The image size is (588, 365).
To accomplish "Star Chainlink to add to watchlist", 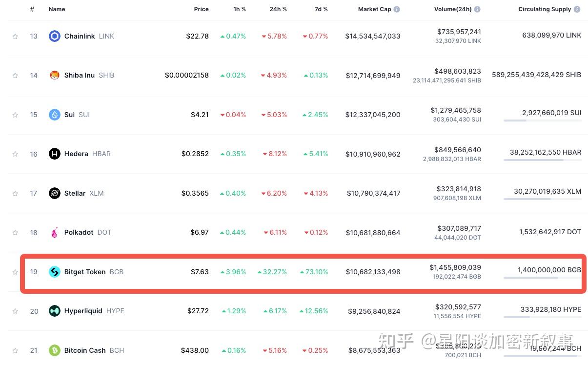I will tap(15, 37).
